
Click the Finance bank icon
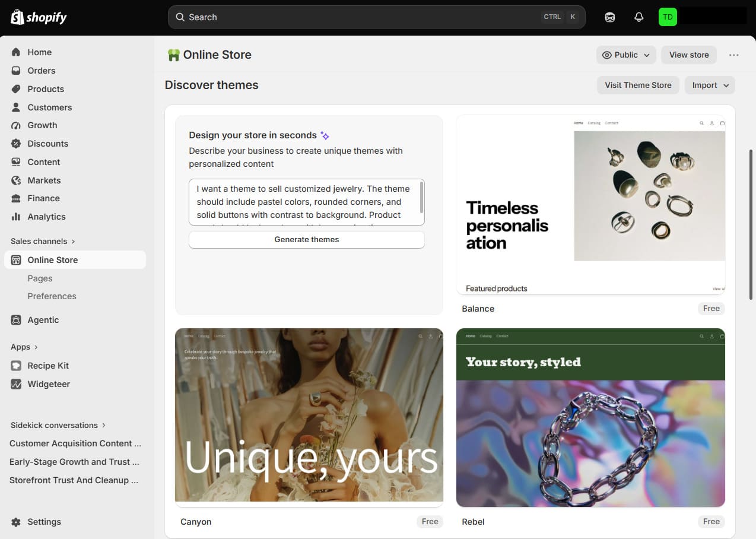point(16,198)
